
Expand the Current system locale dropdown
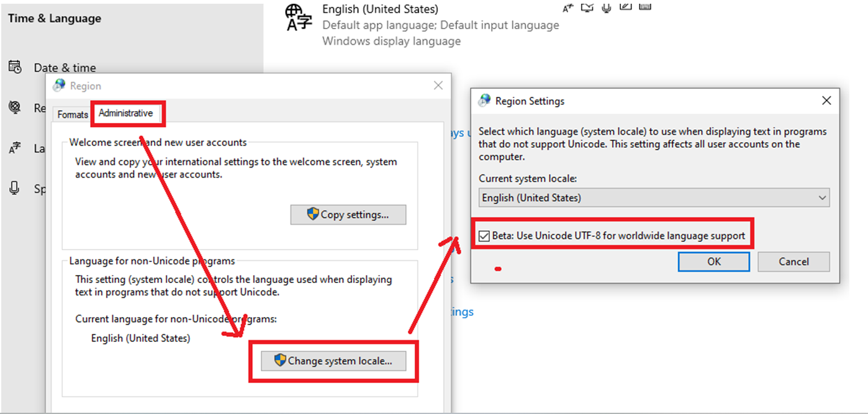[x=654, y=198]
